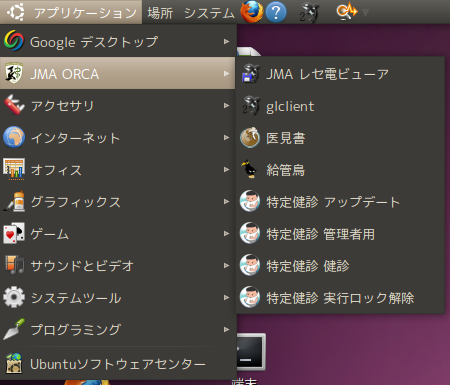The height and width of the screenshot is (385, 450).
Task: Launch JMA レセ電ビューア
Action: [x=340, y=73]
